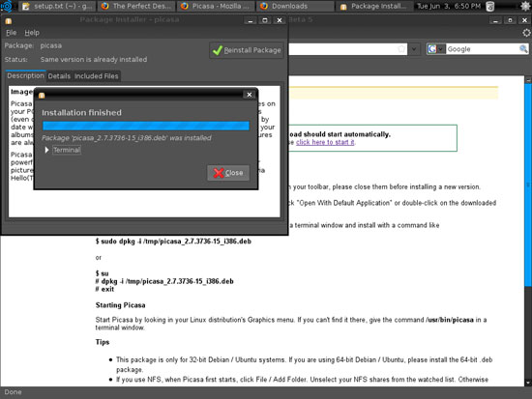Screen dimensions: 532x399
Task: Click the browser page vertical scrollbar
Action: [528, 231]
